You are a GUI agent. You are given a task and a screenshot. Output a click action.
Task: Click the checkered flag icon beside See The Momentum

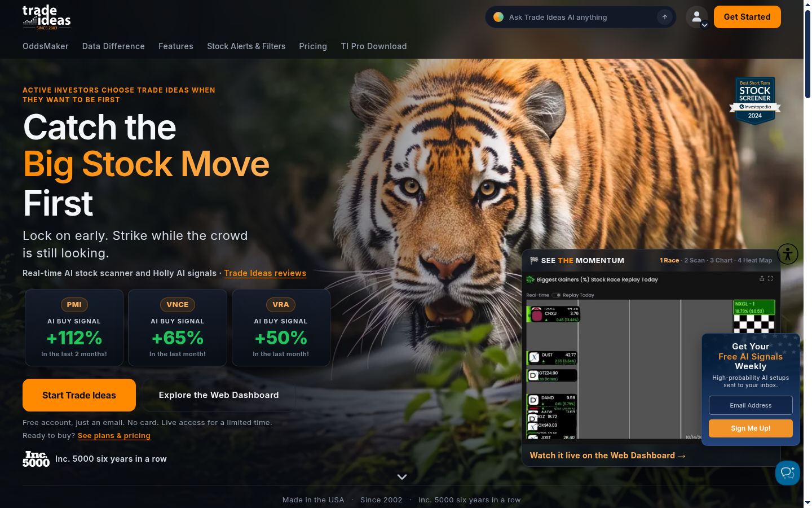tap(534, 260)
